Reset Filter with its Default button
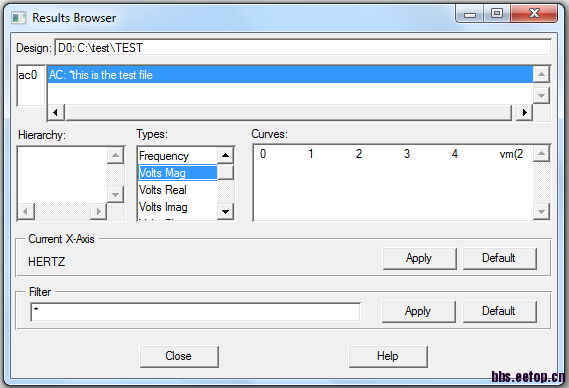Viewport: 569px width, 388px height. [499, 311]
